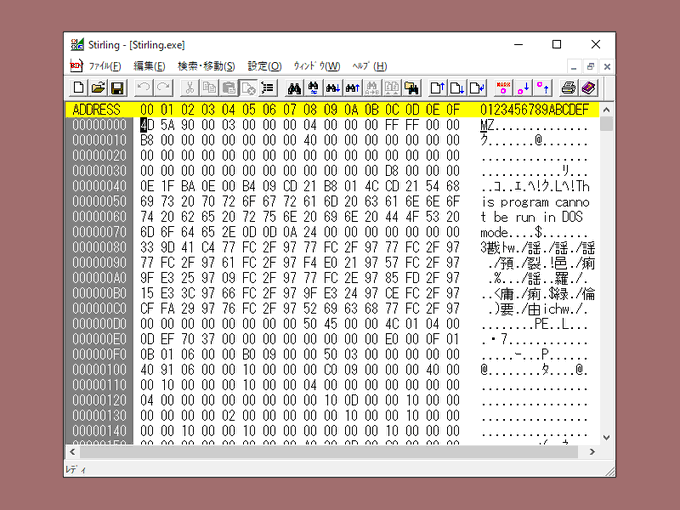Screen dimensions: 680x510
Task: Open the 編集(E) menu
Action: (149, 66)
